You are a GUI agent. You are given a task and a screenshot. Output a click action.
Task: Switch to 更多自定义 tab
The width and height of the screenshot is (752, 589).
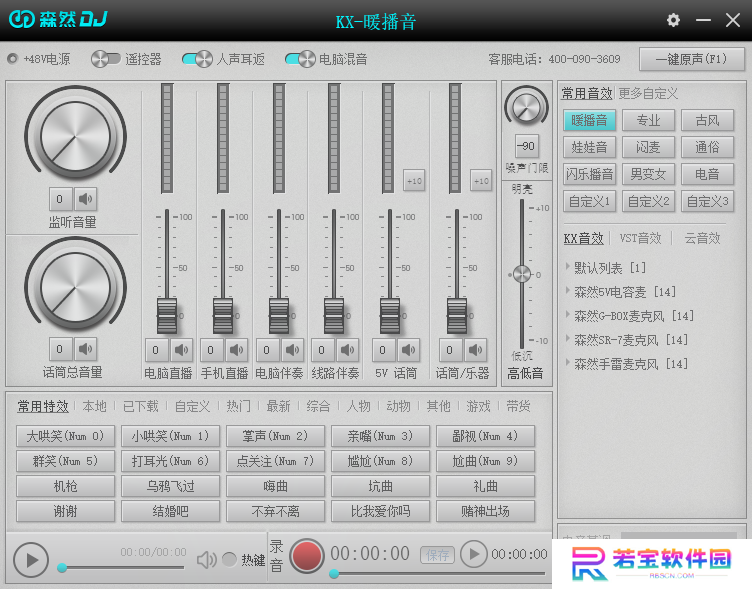pyautogui.click(x=648, y=93)
